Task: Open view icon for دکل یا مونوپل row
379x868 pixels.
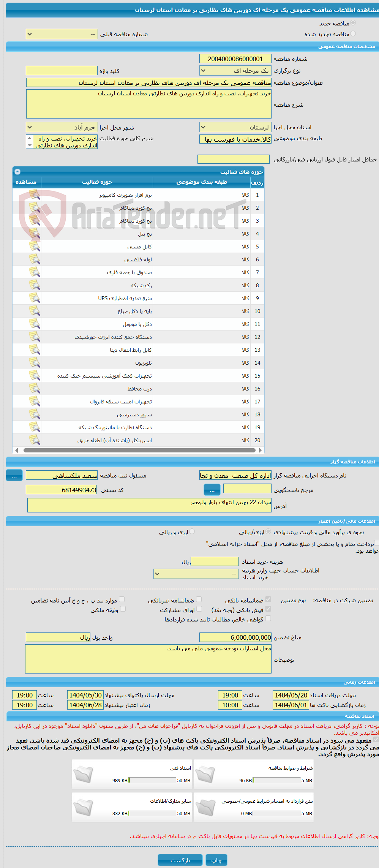Action: [35, 324]
